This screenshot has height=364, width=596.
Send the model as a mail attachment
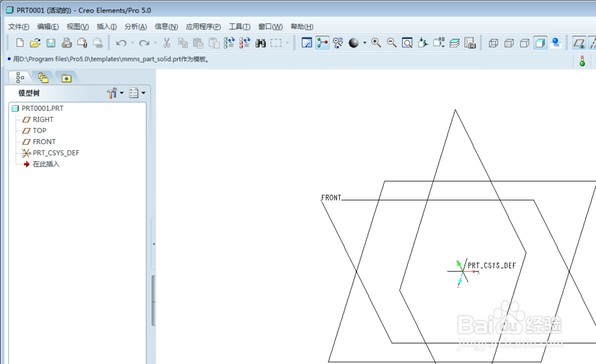[82, 43]
